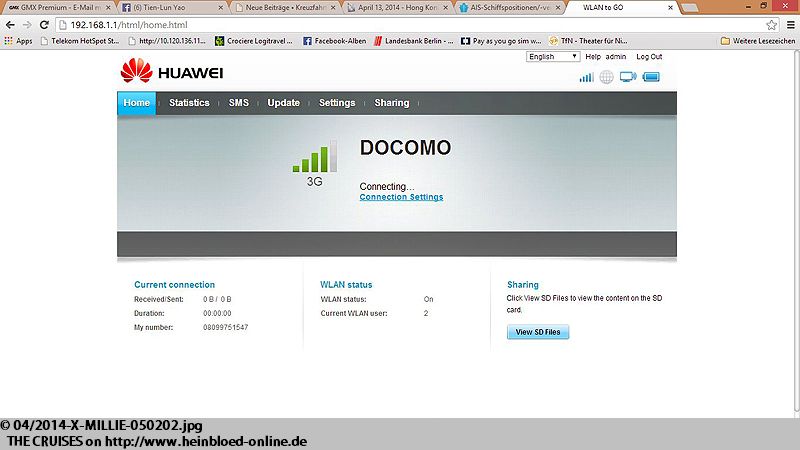Click the Connection Settings link

click(402, 197)
